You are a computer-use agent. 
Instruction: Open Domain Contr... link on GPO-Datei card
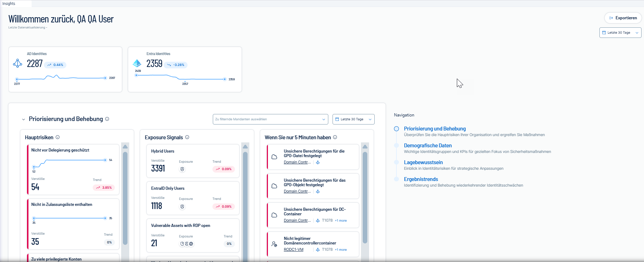297,162
